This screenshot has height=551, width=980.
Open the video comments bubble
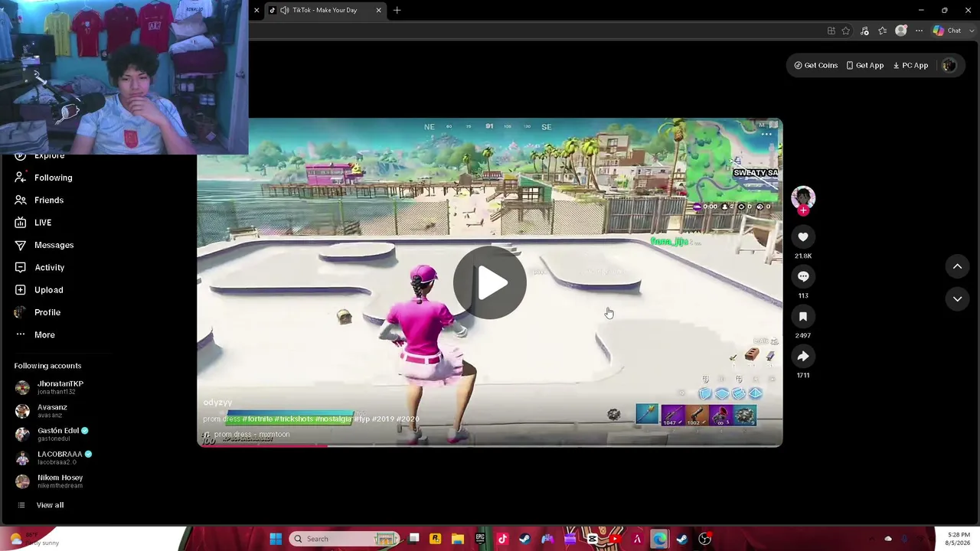coord(803,276)
